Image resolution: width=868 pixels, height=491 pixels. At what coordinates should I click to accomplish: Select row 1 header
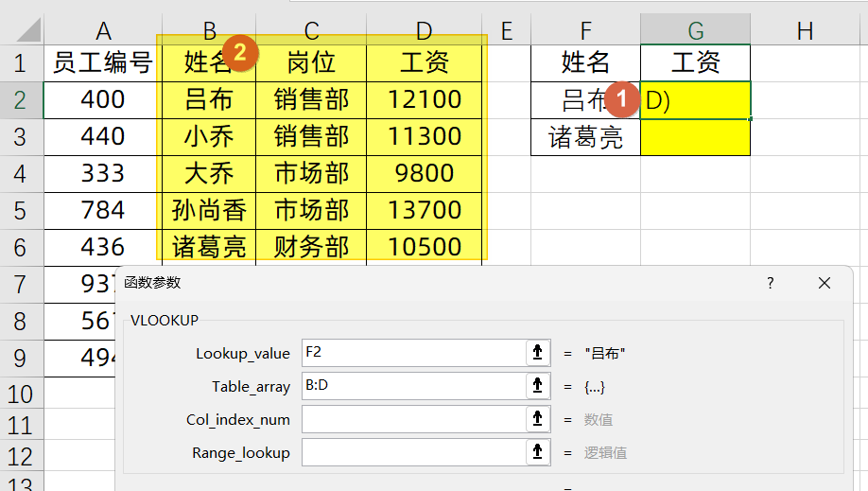click(x=21, y=63)
